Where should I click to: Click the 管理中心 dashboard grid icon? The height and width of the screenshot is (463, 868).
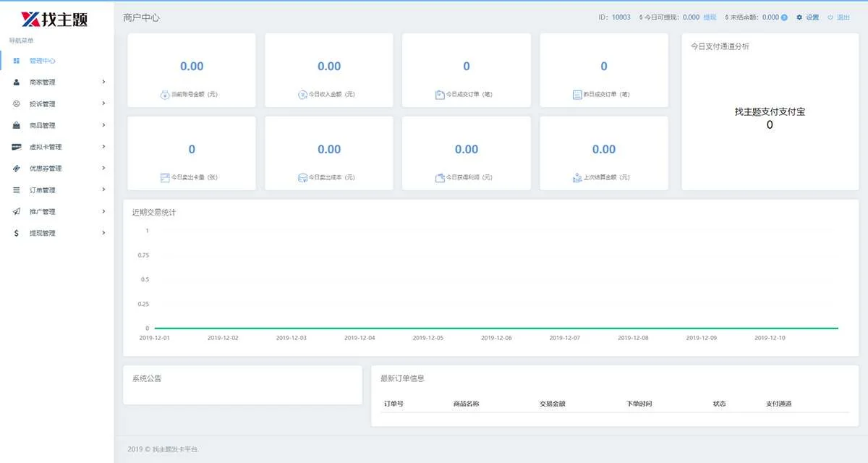[x=17, y=61]
